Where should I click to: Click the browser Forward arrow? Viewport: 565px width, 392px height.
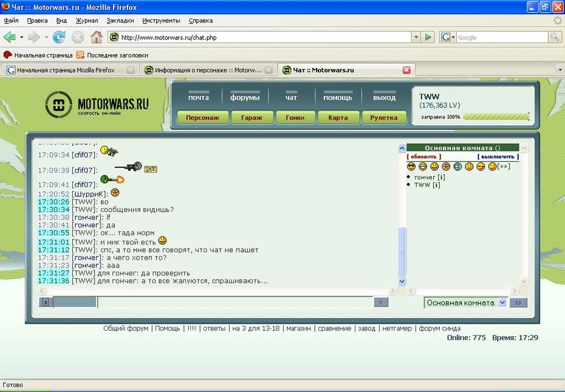pyautogui.click(x=34, y=37)
